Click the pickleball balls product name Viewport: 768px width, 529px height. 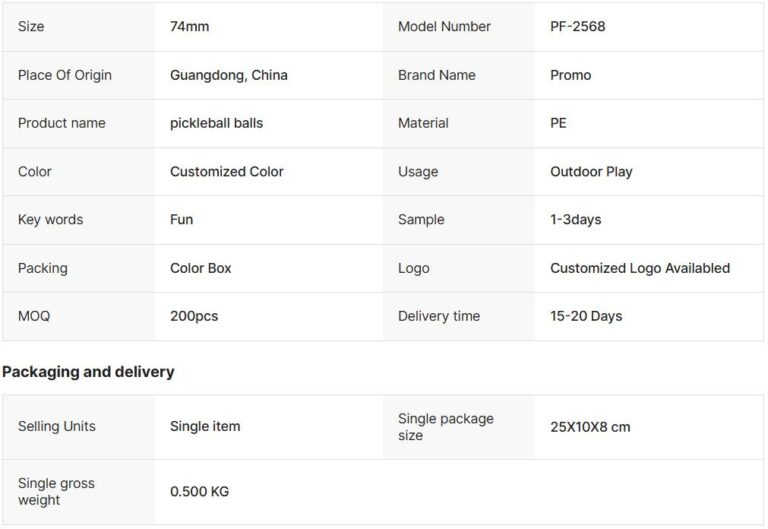pos(216,123)
